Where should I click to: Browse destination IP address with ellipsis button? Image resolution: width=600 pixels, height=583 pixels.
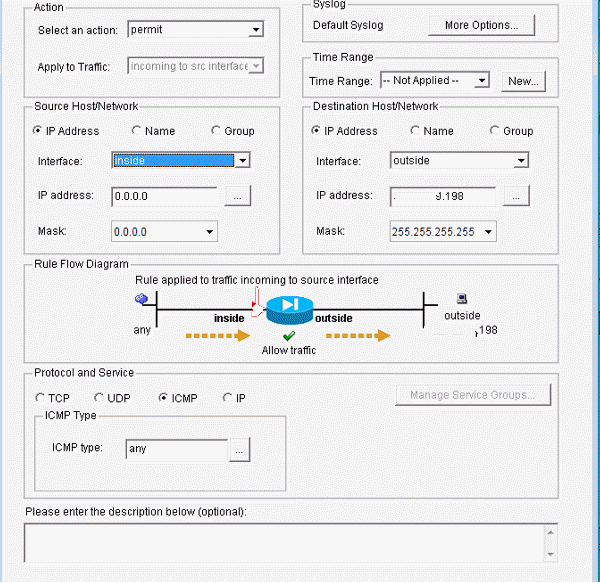516,196
